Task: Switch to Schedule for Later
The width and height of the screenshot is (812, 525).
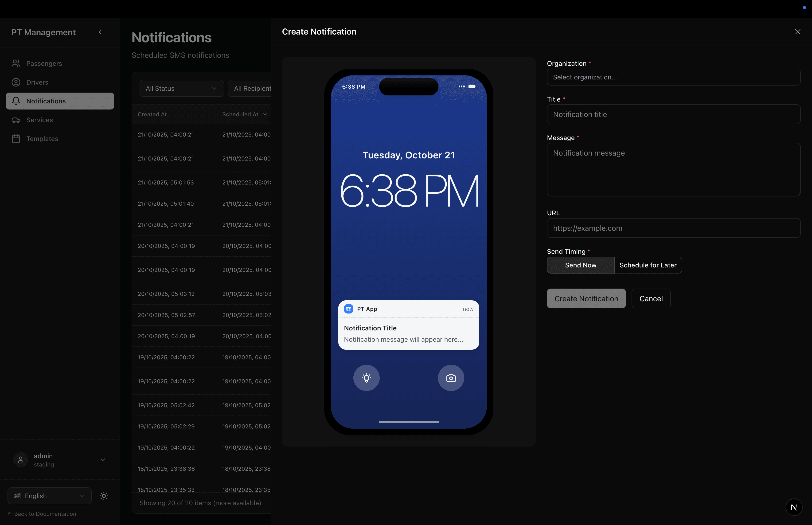Action: point(648,265)
